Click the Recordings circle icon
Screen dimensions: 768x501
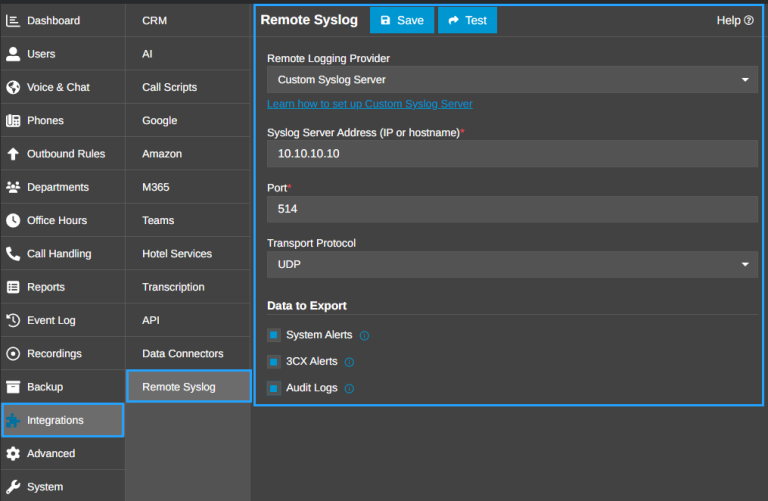coord(13,354)
